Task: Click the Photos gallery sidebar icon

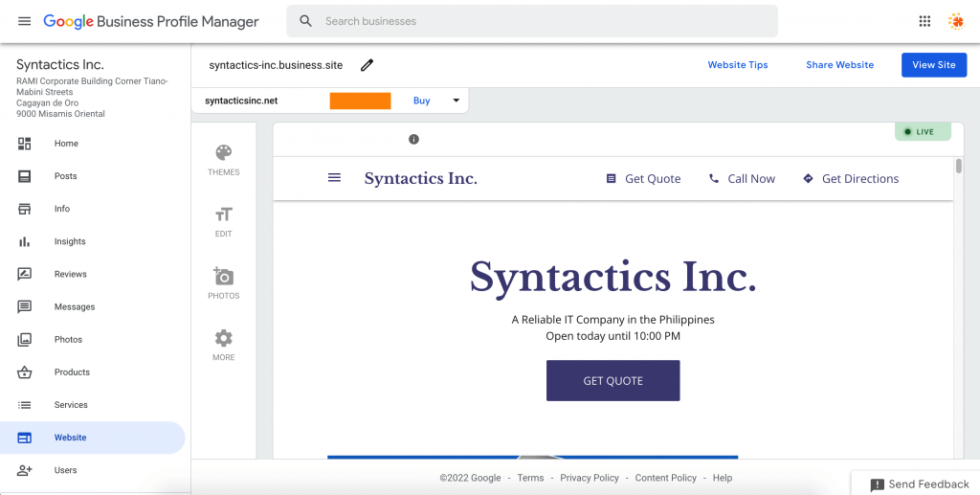Action: (24, 340)
